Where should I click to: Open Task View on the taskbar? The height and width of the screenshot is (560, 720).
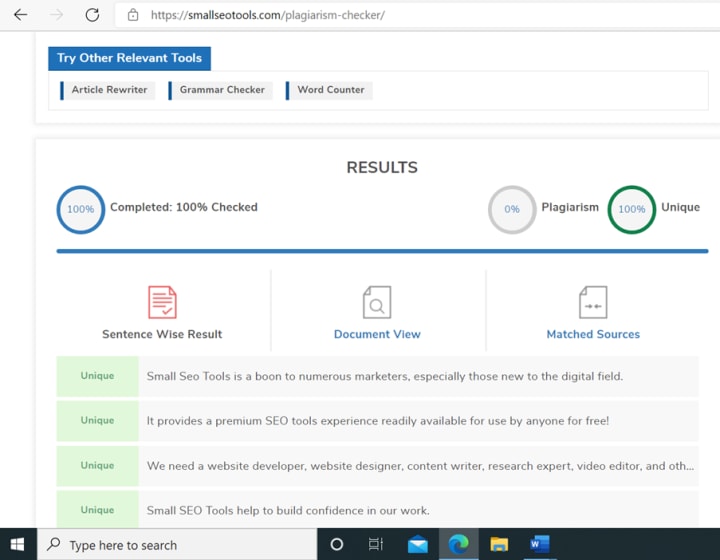(376, 544)
